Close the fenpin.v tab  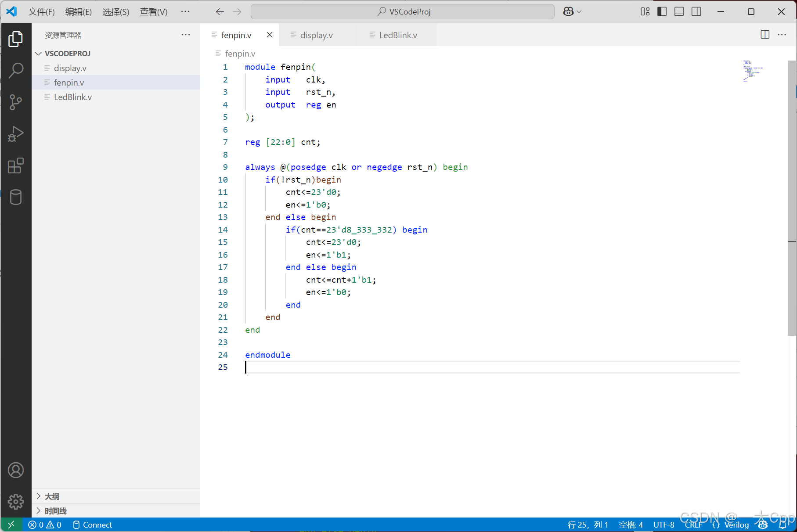tap(270, 35)
